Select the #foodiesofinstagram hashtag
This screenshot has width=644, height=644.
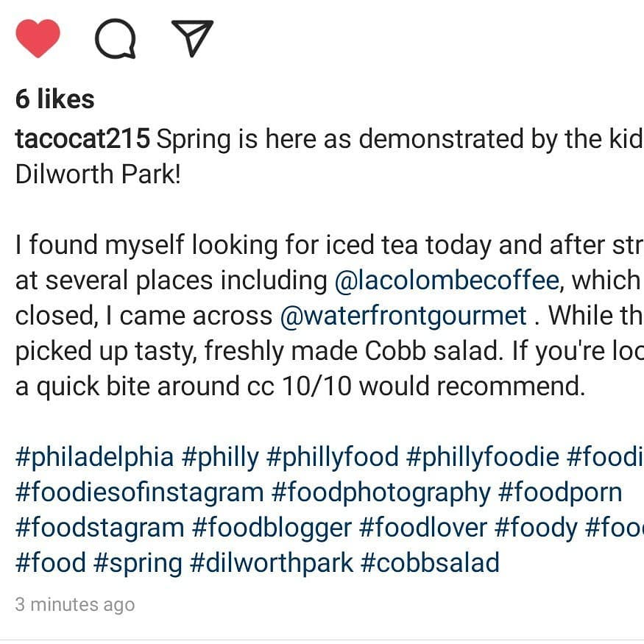click(139, 493)
